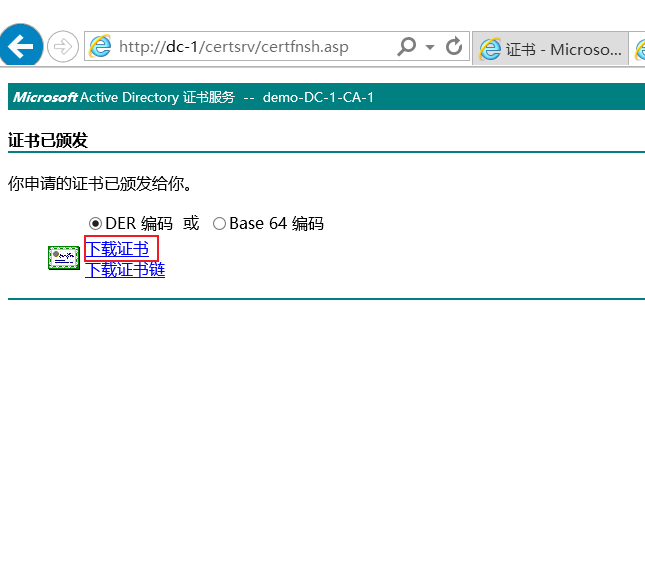Select the DER 编码 radio button
Viewport: 645px width, 572px height.
point(95,224)
